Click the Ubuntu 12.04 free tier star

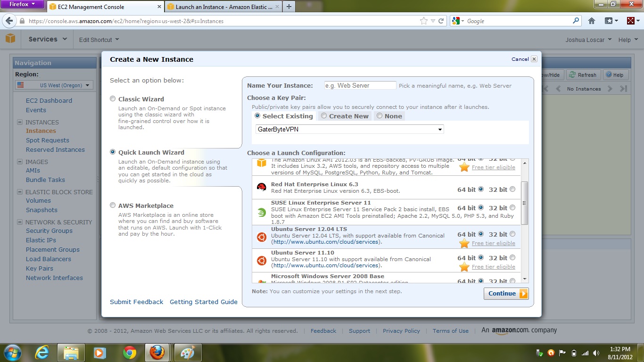(x=464, y=243)
